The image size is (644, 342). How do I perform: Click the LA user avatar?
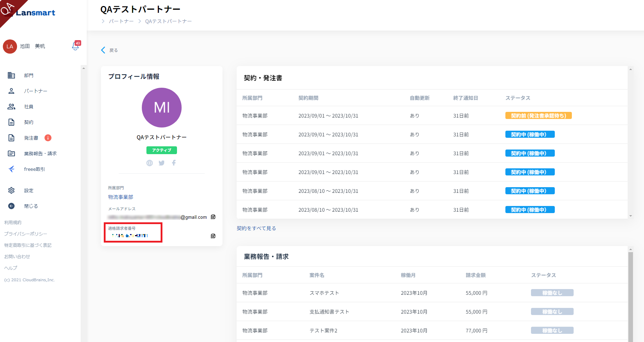pos(10,47)
